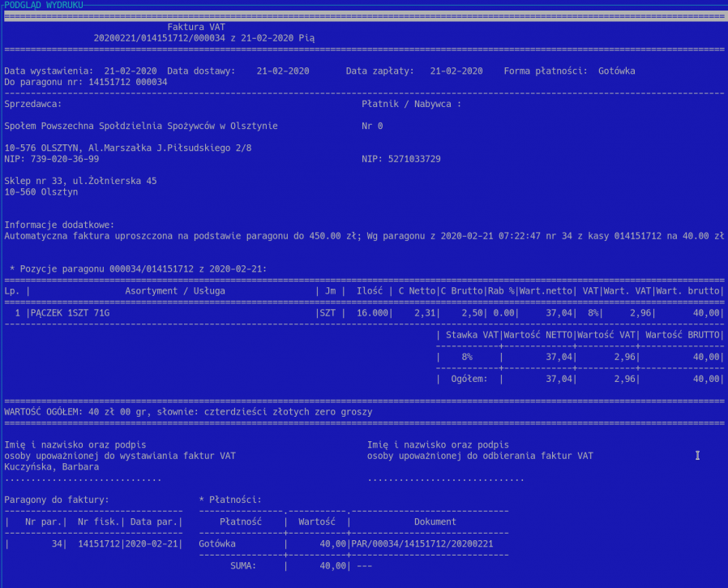Click seller name Społem Powszechna Spółdzielnia
Viewport: 728px width, 588px height.
click(141, 126)
